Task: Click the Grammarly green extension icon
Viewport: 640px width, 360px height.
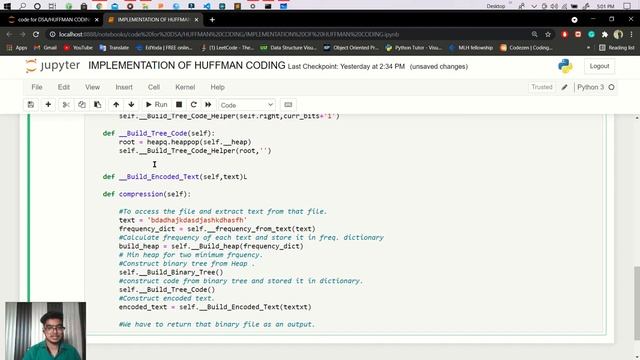Action: point(591,34)
